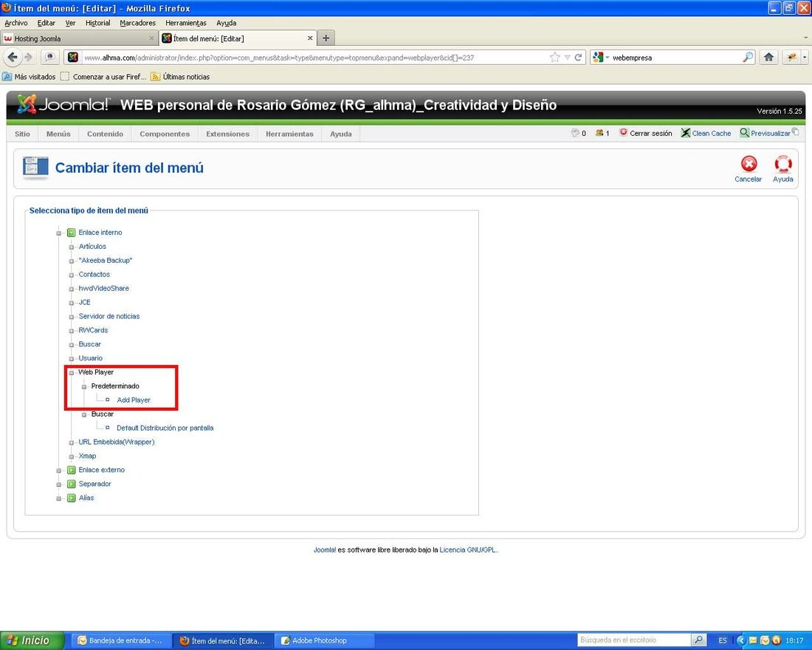Click the Joomla! footer link

click(x=325, y=550)
